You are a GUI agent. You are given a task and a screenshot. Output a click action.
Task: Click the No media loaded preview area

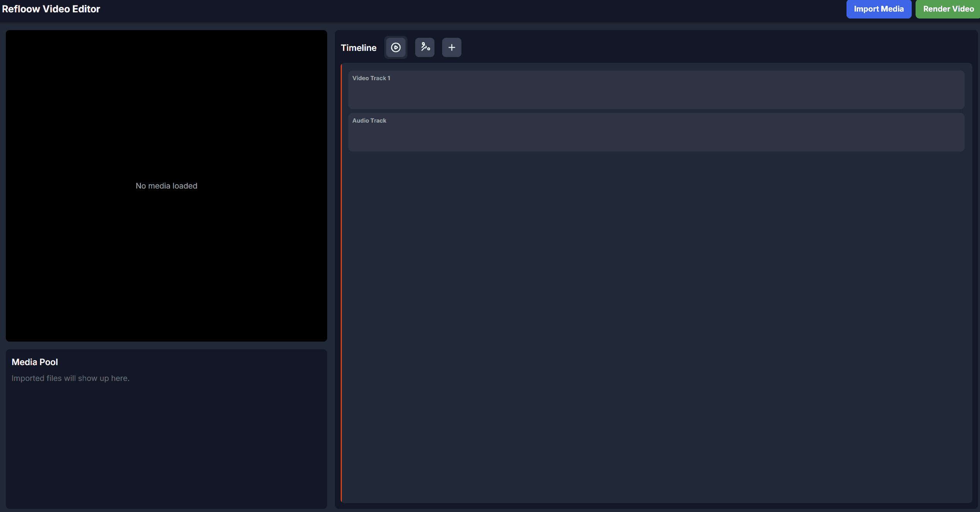pos(166,185)
